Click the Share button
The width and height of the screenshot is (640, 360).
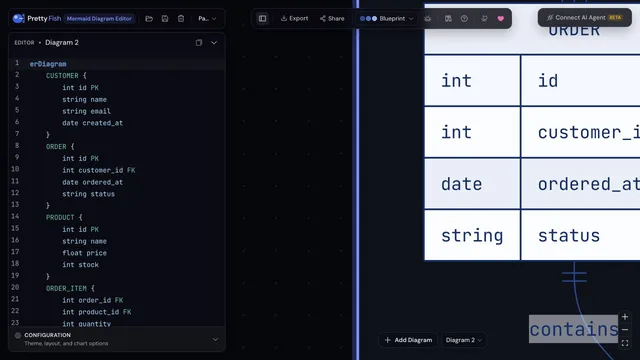coord(332,18)
